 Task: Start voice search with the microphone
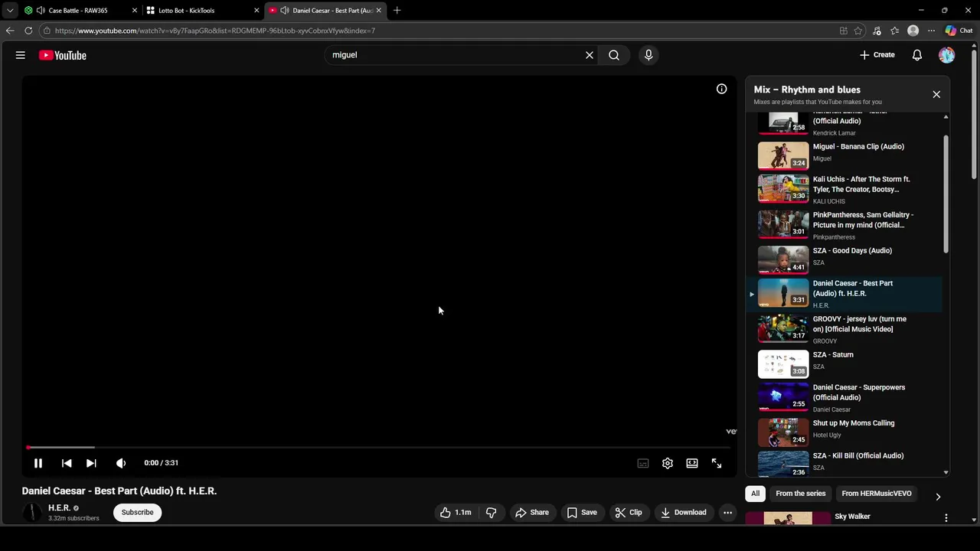click(x=648, y=55)
